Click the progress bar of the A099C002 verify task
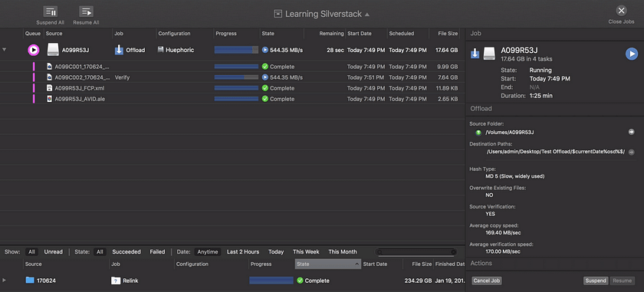644x292 pixels. [236, 77]
